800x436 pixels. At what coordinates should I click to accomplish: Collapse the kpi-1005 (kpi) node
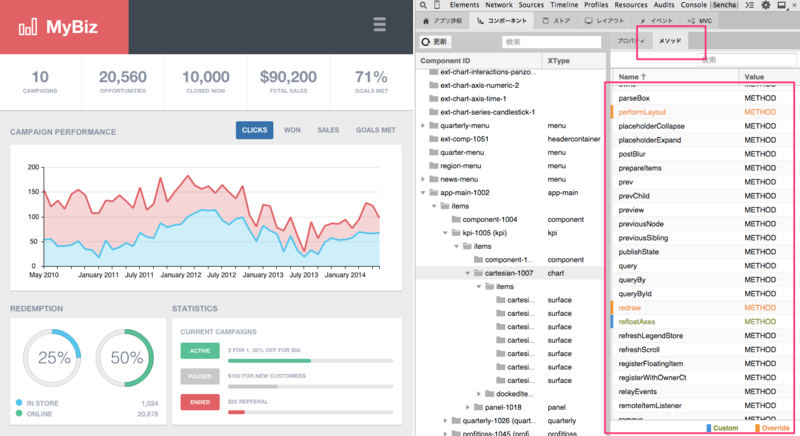(x=445, y=233)
